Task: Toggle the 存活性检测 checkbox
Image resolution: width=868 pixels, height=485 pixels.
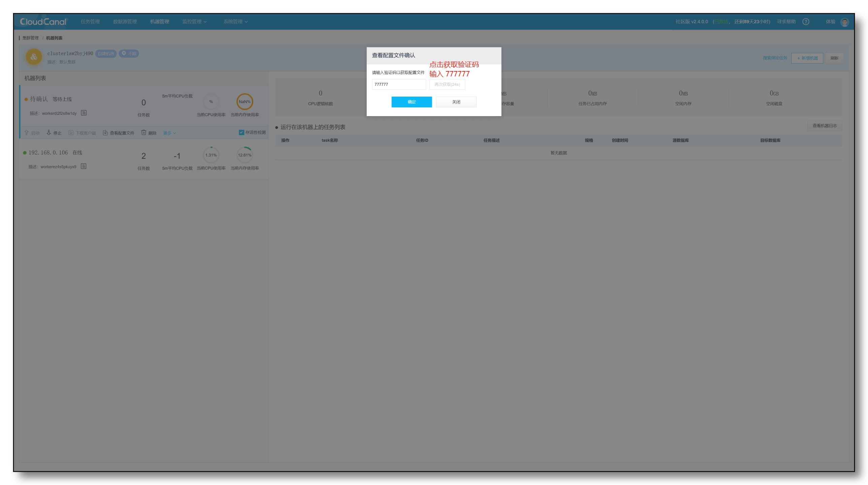Action: click(x=241, y=132)
